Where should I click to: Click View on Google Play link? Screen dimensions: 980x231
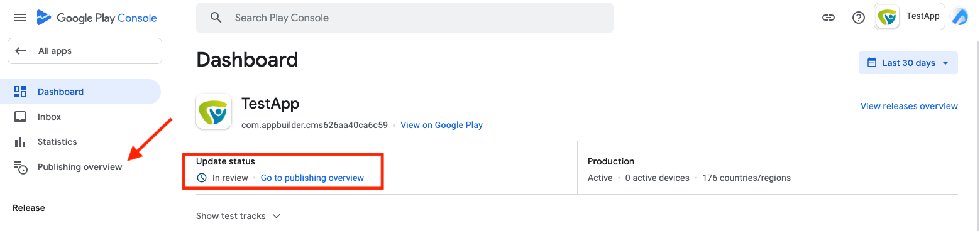tap(441, 125)
